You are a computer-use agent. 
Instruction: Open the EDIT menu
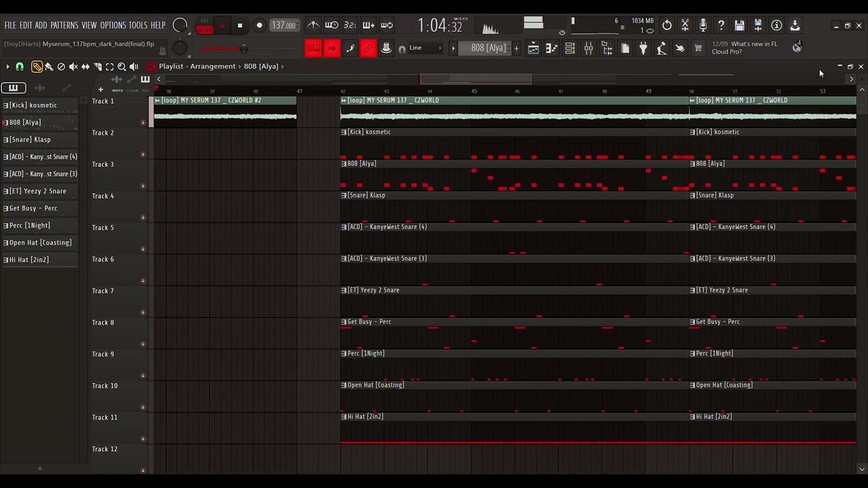coord(26,25)
